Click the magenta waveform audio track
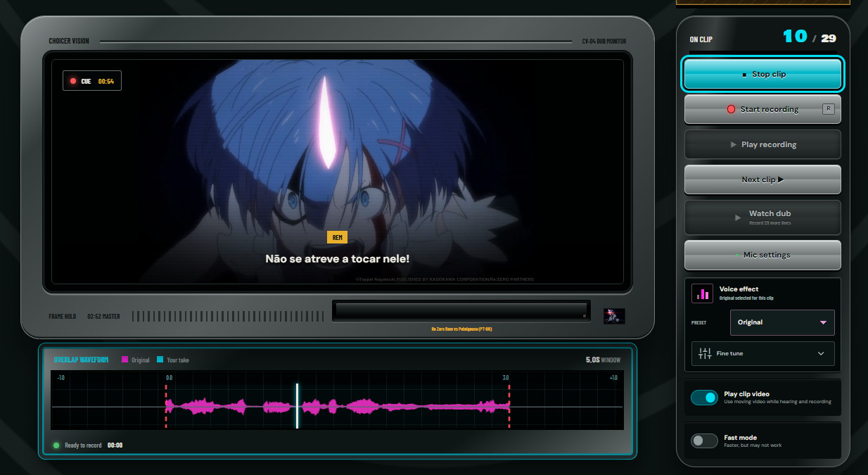 point(337,406)
